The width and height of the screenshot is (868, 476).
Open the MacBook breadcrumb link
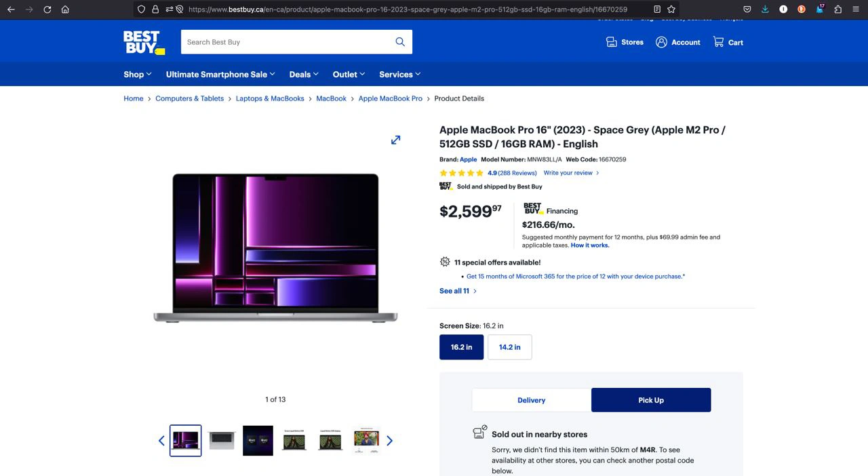pyautogui.click(x=332, y=98)
